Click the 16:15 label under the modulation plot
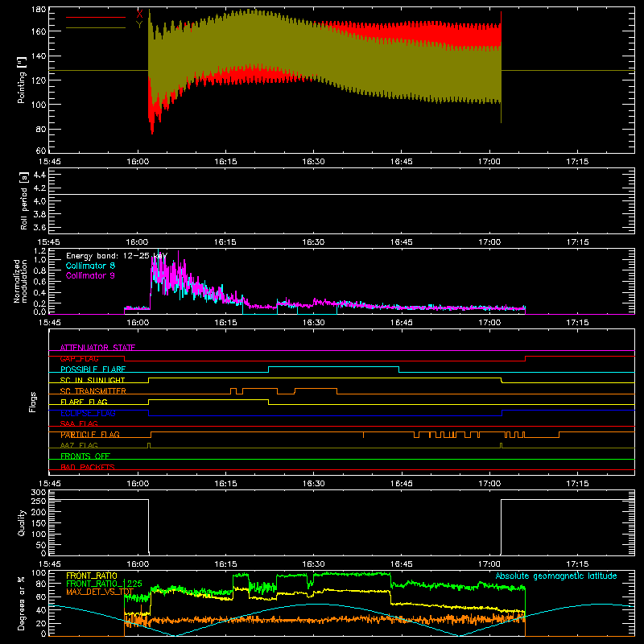This screenshot has width=644, height=644. 225,323
